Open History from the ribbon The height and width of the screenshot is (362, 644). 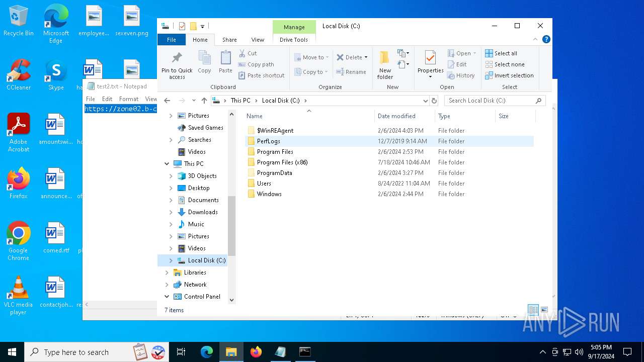[461, 75]
